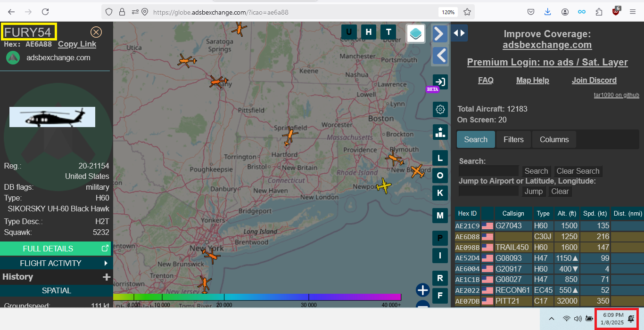Image resolution: width=644 pixels, height=330 pixels.
Task: Open the FAQ link
Action: [486, 80]
